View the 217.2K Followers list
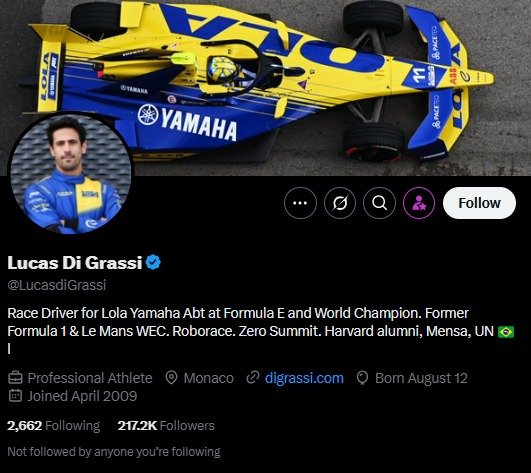 click(166, 425)
